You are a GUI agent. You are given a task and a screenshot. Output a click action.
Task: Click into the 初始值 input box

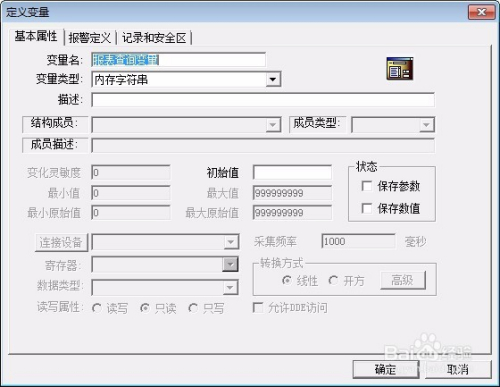[x=292, y=173]
